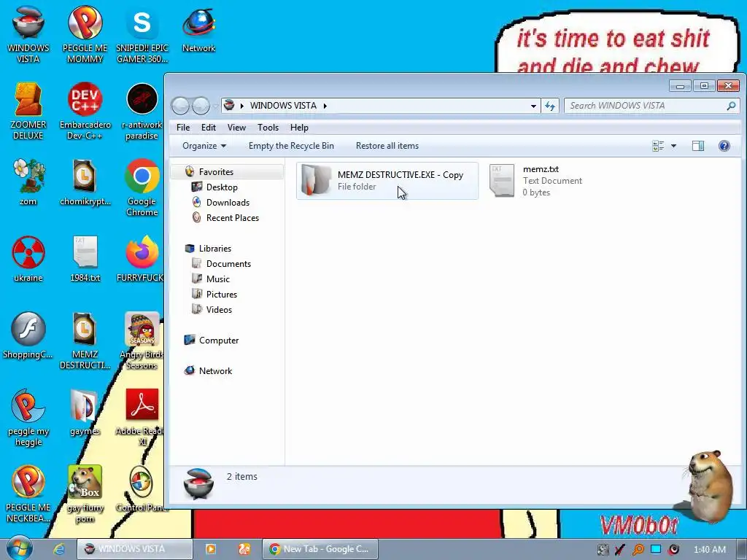Screen dimensions: 747x560
Task: Select Libraries in the navigation pane
Action: 215,249
